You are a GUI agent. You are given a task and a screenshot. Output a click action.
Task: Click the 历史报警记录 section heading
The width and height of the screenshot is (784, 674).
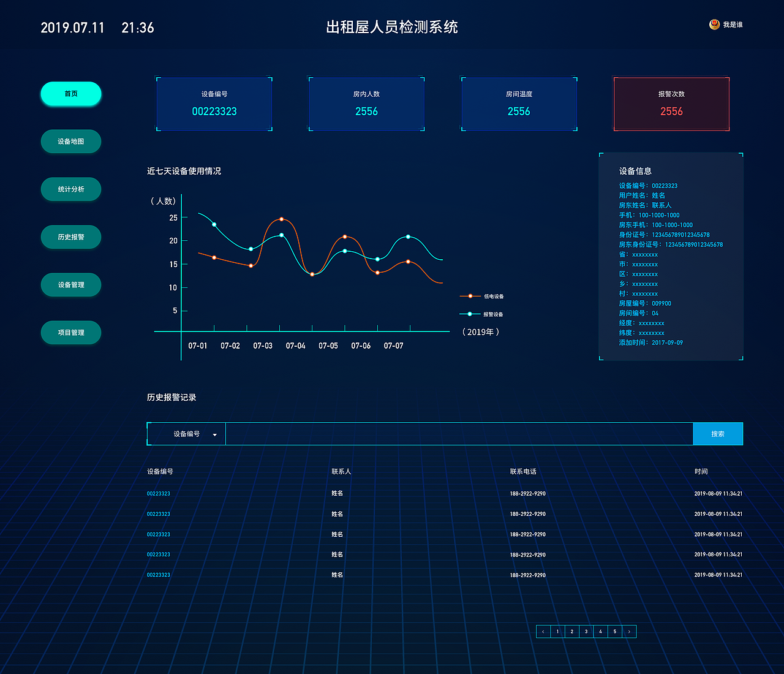pos(171,397)
